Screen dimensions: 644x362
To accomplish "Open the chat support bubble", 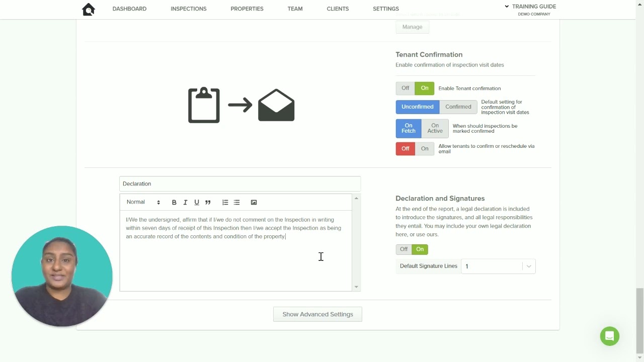I will tap(610, 336).
